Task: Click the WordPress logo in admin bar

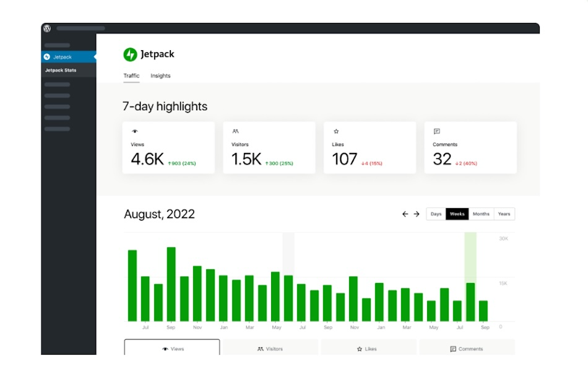Action: click(x=47, y=28)
